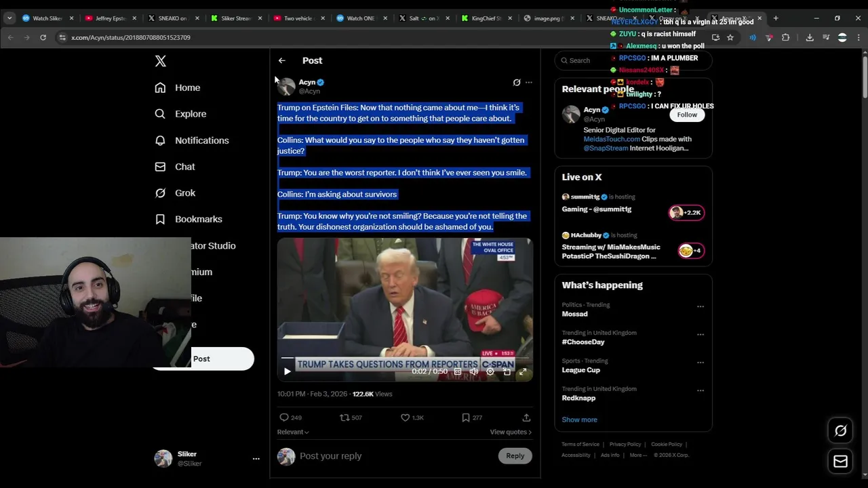
Task: Open the Relevant replies sort dropdown
Action: click(x=293, y=432)
